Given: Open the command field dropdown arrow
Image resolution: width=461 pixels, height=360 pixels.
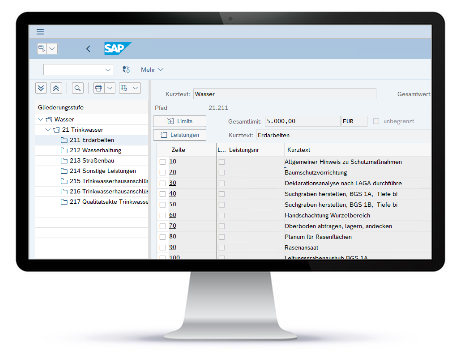Looking at the screenshot, I should click(x=108, y=70).
